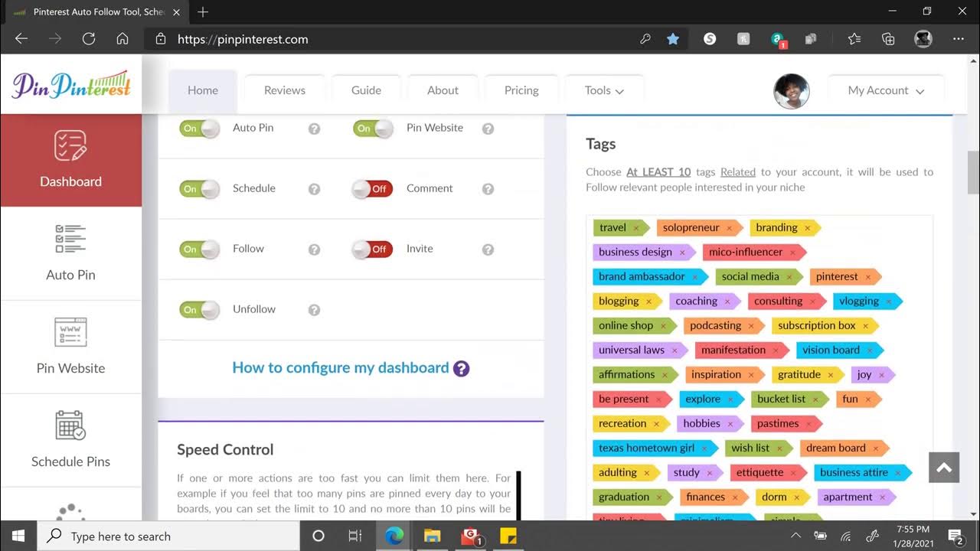Click the browser favorites star icon

673,39
